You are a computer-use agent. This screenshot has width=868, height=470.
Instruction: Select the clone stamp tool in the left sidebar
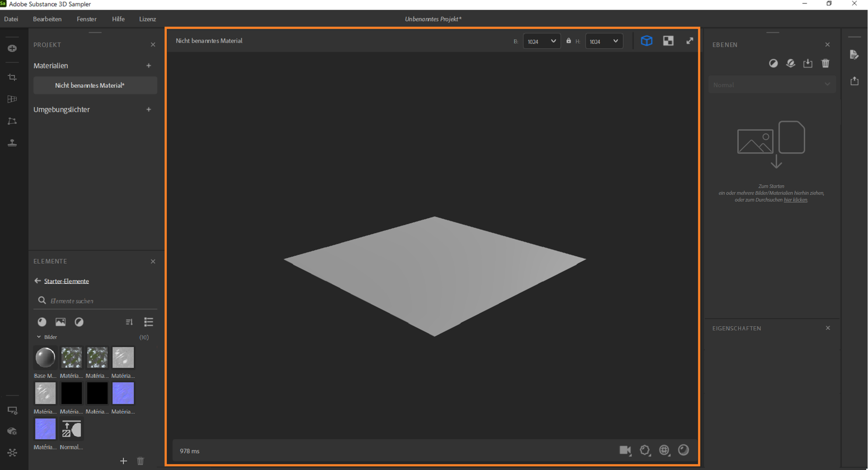click(12, 143)
